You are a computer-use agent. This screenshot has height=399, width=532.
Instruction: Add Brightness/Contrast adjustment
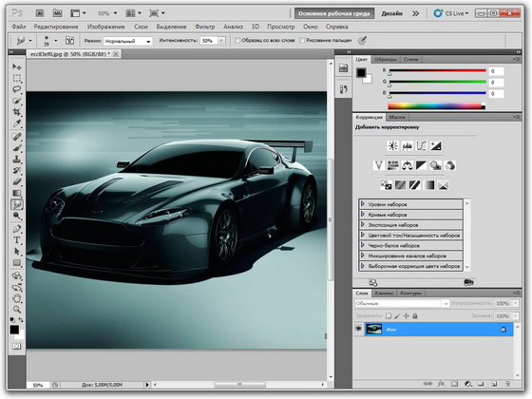tap(393, 146)
